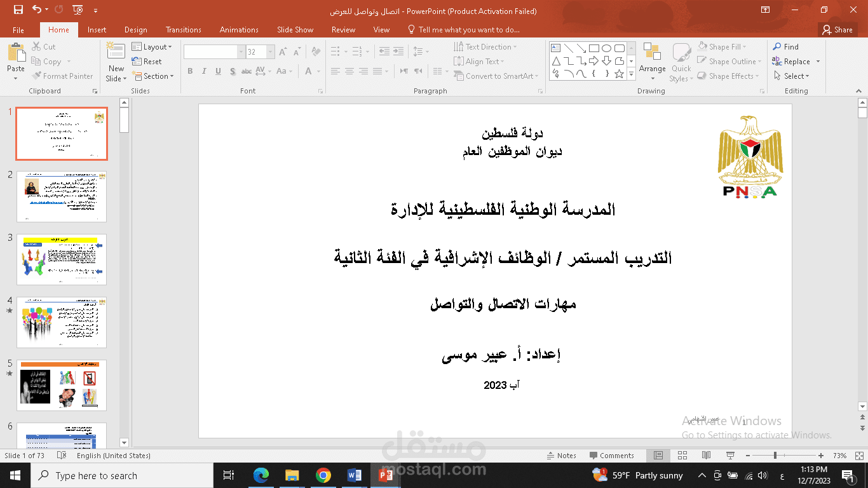The height and width of the screenshot is (488, 868).
Task: Click Convert to SmartArt button
Action: click(x=496, y=76)
